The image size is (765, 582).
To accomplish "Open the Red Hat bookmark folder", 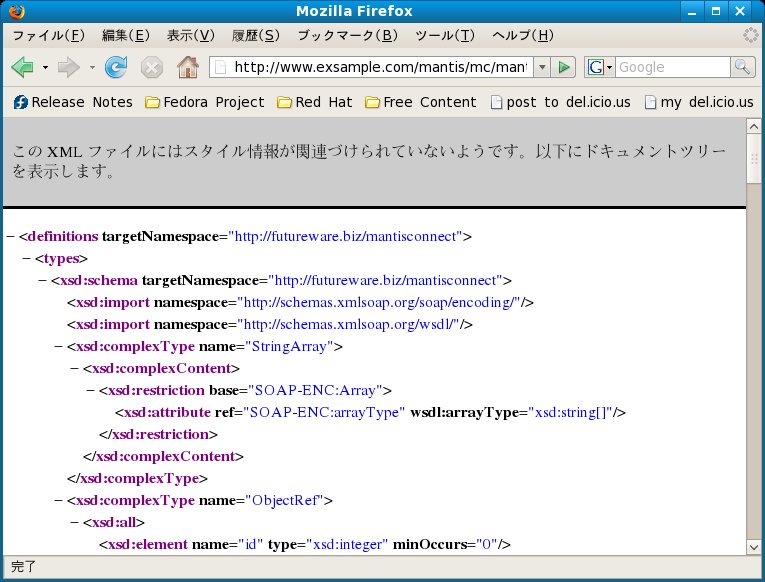I will [314, 102].
